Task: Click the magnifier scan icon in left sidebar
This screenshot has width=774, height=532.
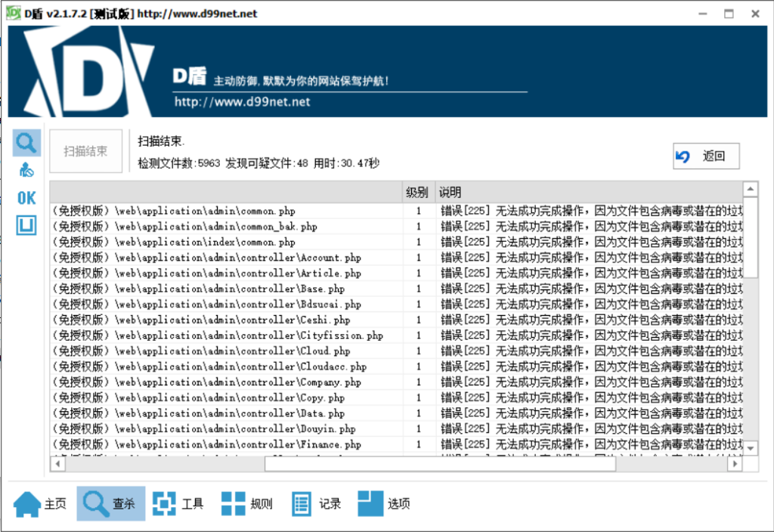Action: [26, 142]
